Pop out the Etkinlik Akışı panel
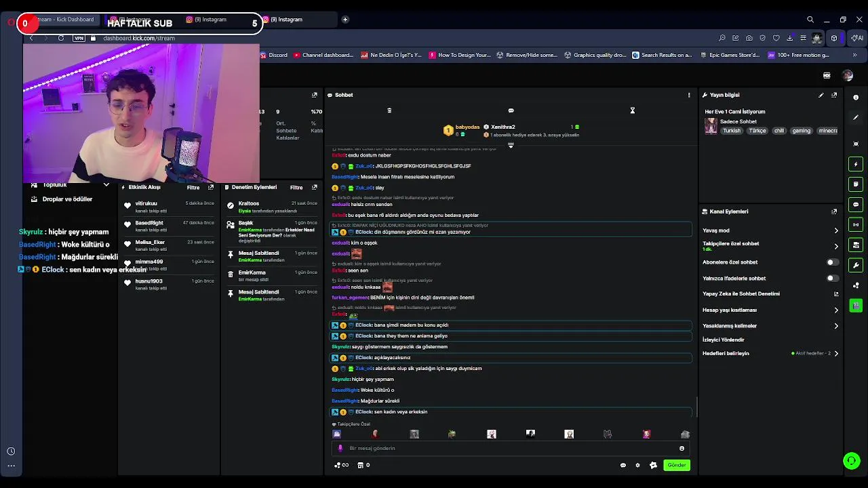The height and width of the screenshot is (488, 868). pos(211,187)
